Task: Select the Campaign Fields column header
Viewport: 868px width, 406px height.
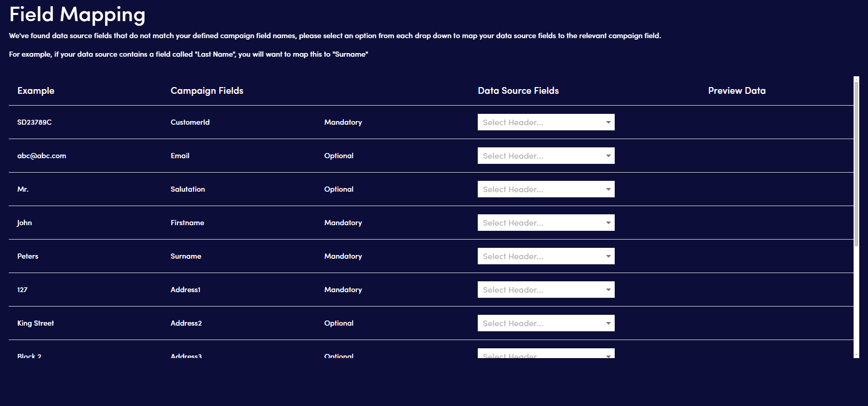Action: 206,91
